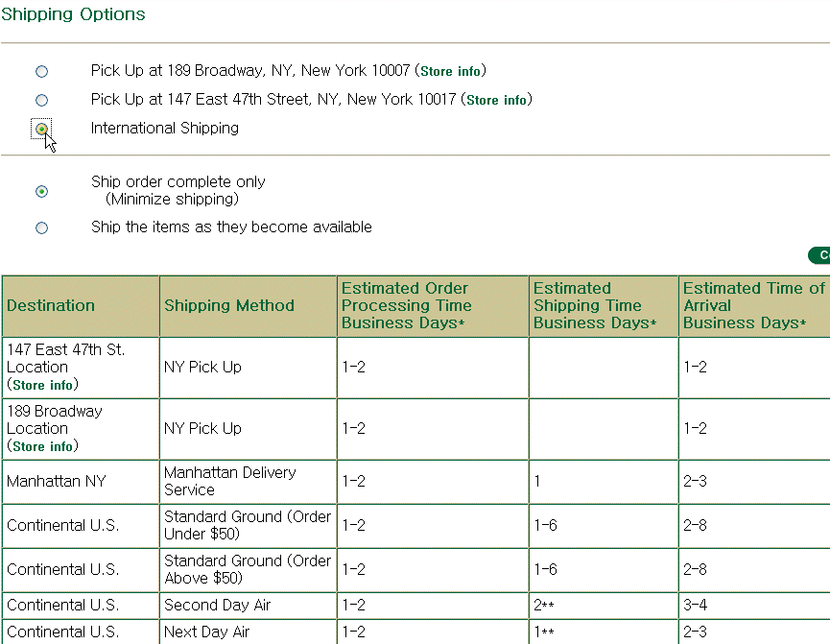Choose Ship the items as they become available
830x644 pixels.
(x=41, y=227)
